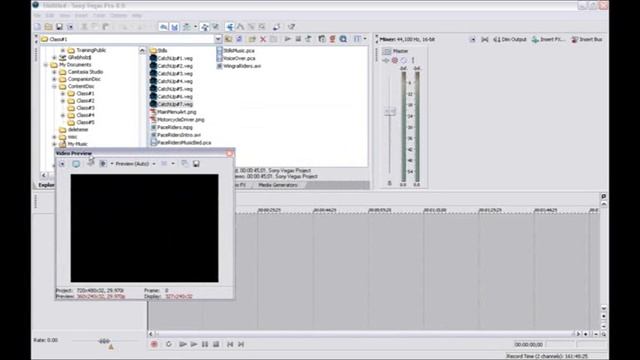This screenshot has width=640, height=360.
Task: Click the red Record button in transport bar
Action: click(x=154, y=344)
